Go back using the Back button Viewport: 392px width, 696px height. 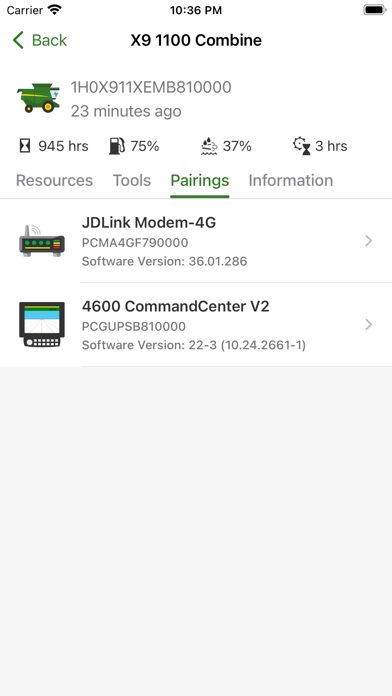(40, 40)
